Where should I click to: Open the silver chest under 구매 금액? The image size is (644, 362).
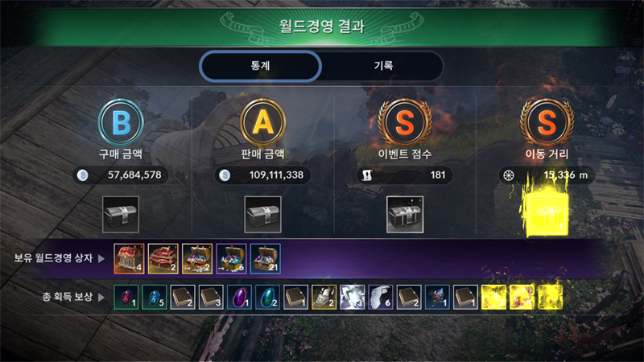point(121,214)
